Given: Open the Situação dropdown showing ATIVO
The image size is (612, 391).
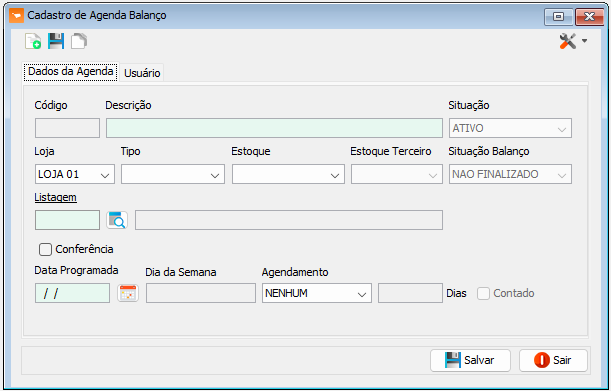Looking at the screenshot, I should pos(510,128).
